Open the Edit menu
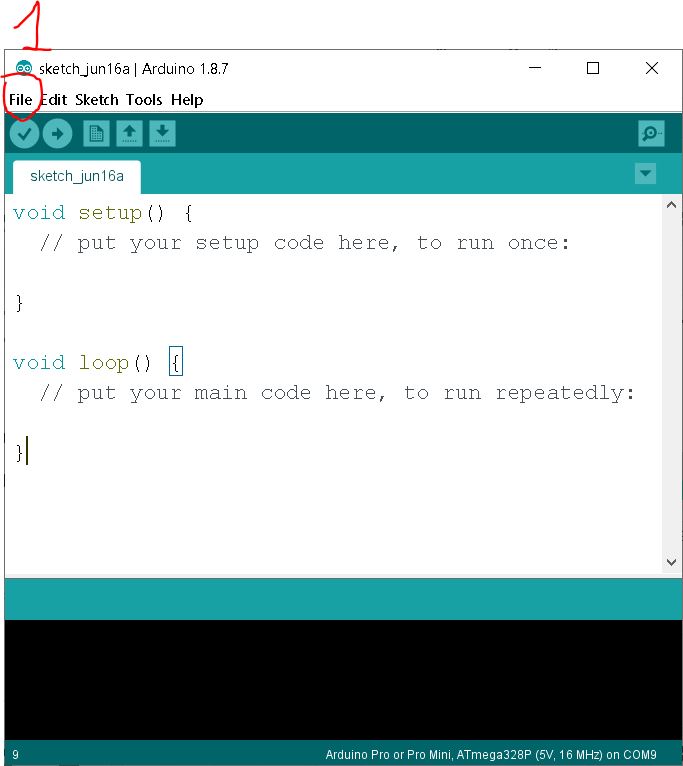Screen dimensions: 683x766 54,100
